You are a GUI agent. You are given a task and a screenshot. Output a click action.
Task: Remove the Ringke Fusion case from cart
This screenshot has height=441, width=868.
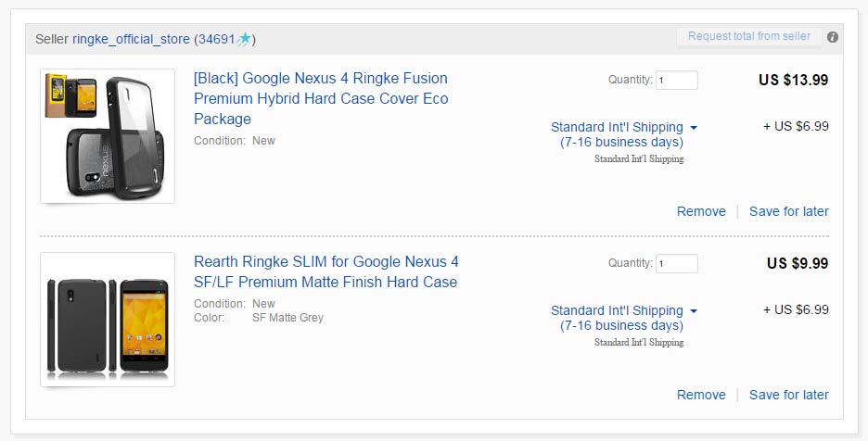pos(701,211)
